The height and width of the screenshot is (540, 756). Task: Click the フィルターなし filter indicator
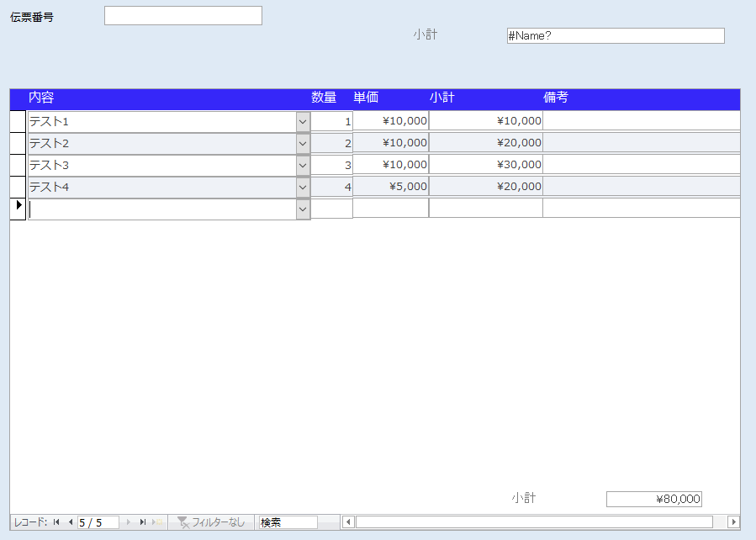point(212,522)
